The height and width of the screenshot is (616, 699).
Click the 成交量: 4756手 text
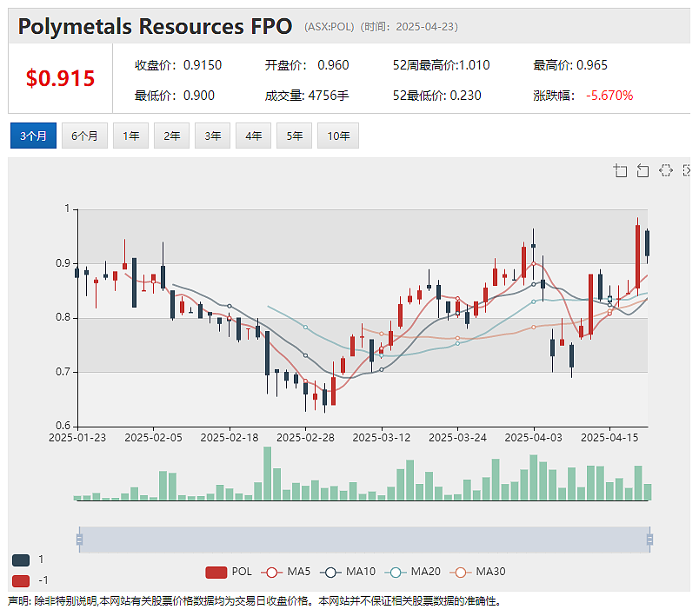307,96
